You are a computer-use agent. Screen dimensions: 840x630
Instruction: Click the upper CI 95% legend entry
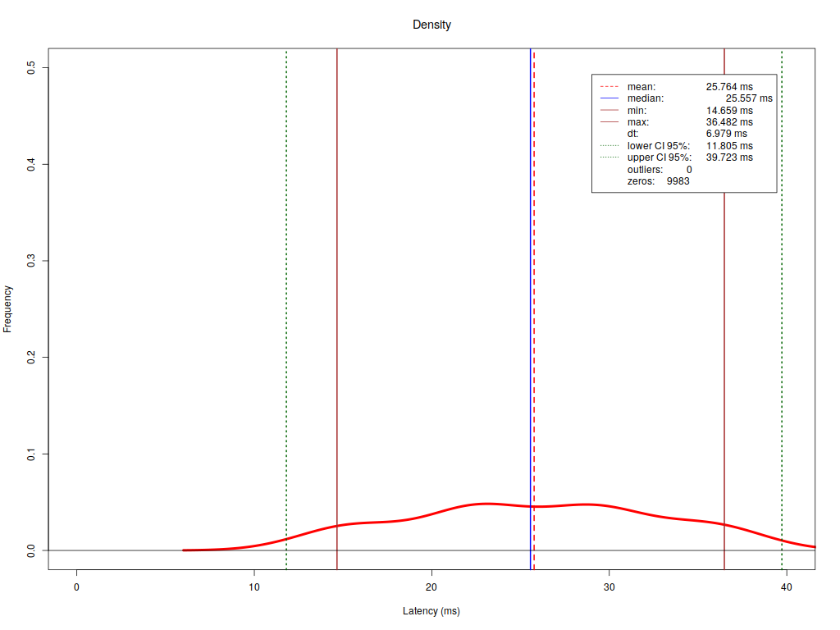(660, 157)
